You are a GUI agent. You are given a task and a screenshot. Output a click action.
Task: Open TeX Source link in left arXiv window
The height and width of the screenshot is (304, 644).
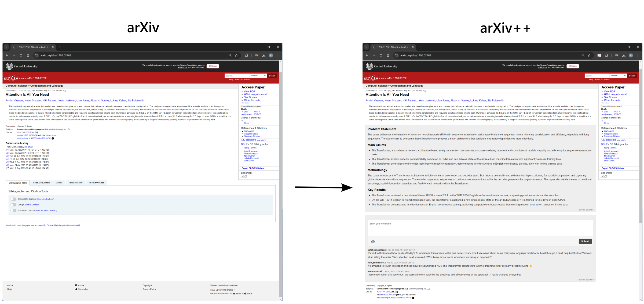(250, 97)
